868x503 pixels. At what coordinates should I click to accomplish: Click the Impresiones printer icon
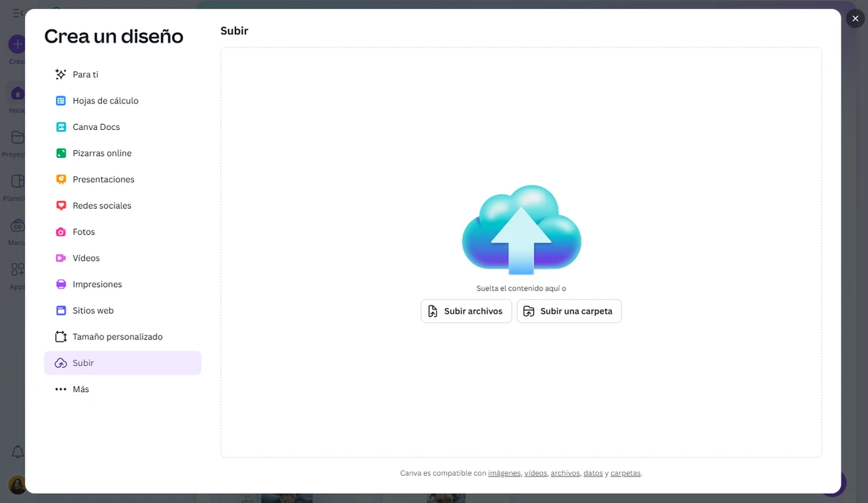[x=61, y=284]
